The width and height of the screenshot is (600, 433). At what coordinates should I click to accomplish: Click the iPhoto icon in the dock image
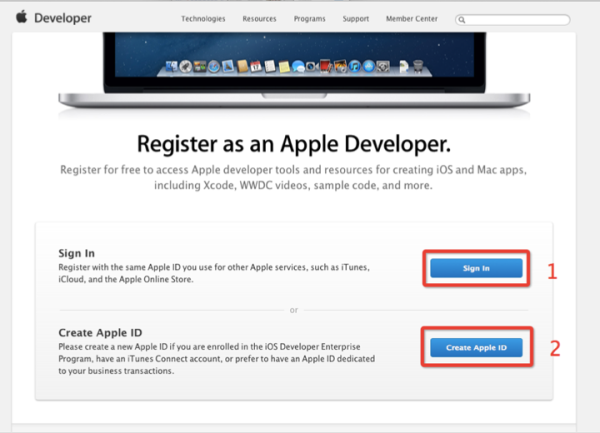point(340,66)
